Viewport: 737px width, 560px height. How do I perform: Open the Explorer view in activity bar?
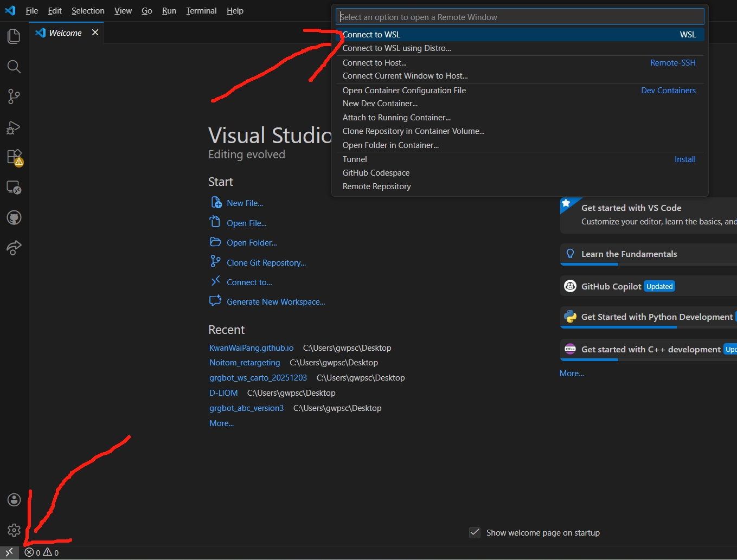(14, 36)
